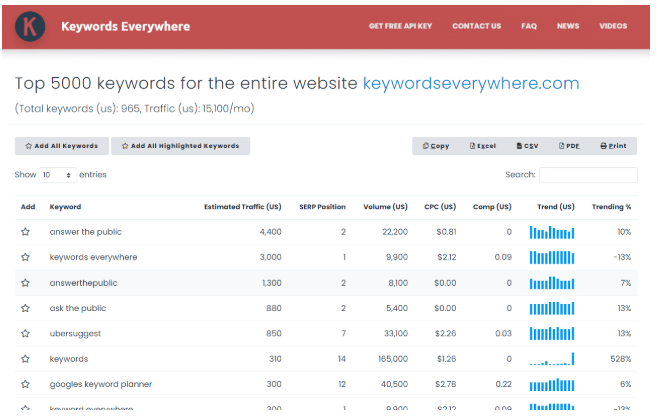658x418 pixels.
Task: Sort by Estimated Traffic (US) column
Action: [x=243, y=207]
